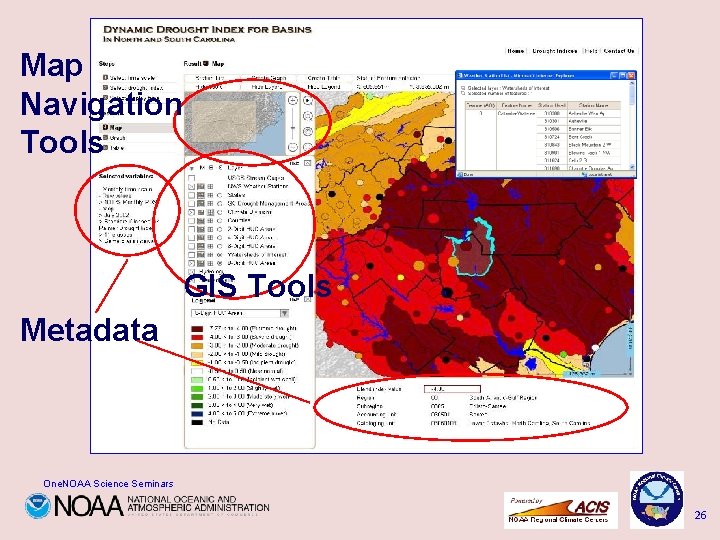Open the legend layer dropdown
Viewport: 720px width, 540px height.
point(240,313)
